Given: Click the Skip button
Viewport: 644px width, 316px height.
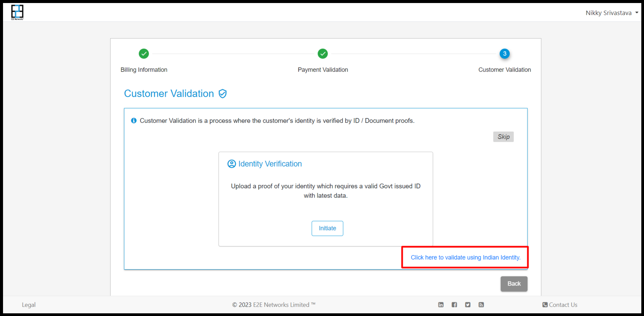Looking at the screenshot, I should [x=503, y=137].
